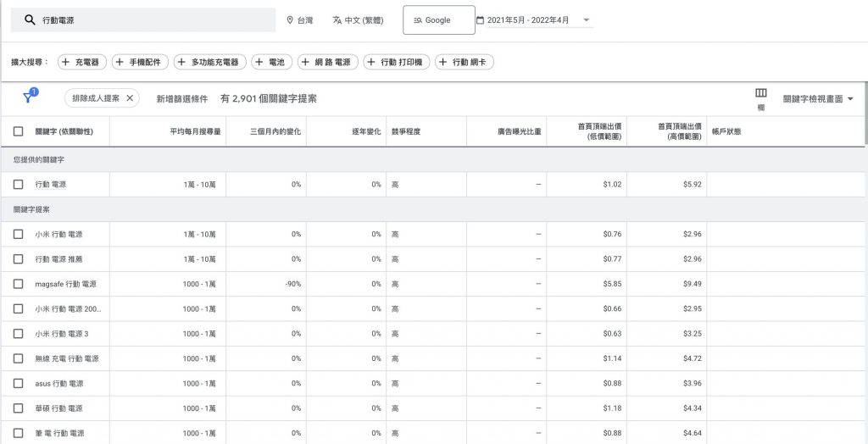Sort by 關鍵字 (依關聯性) column header
The image size is (868, 444).
64,132
